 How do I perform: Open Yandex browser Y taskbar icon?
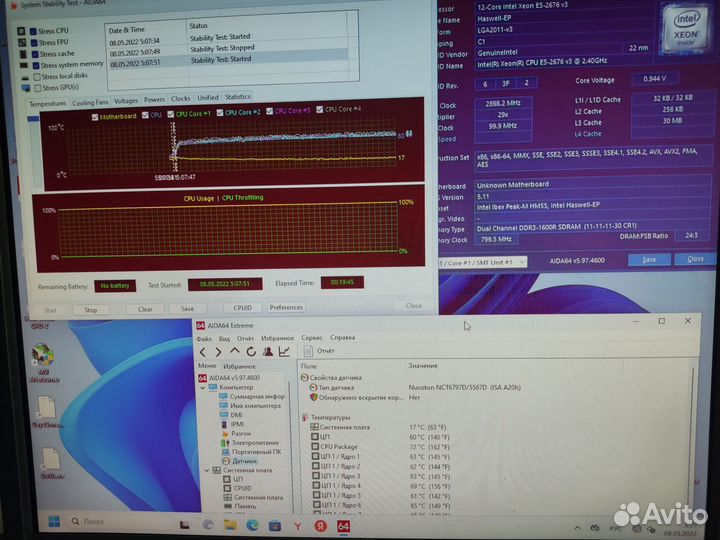[x=298, y=526]
